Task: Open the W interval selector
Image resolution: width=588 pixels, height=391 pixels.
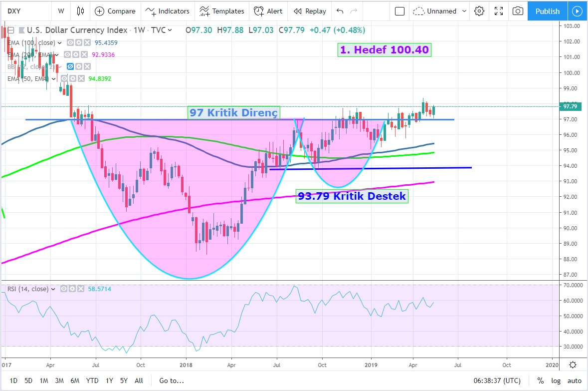Action: (x=61, y=11)
